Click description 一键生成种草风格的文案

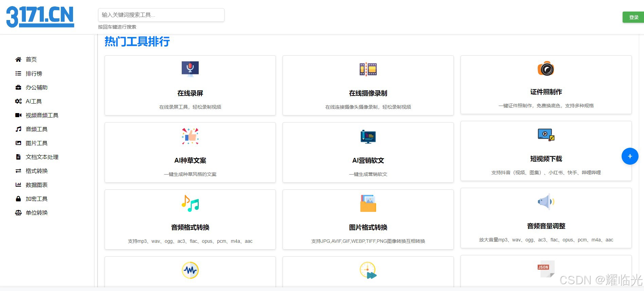190,174
